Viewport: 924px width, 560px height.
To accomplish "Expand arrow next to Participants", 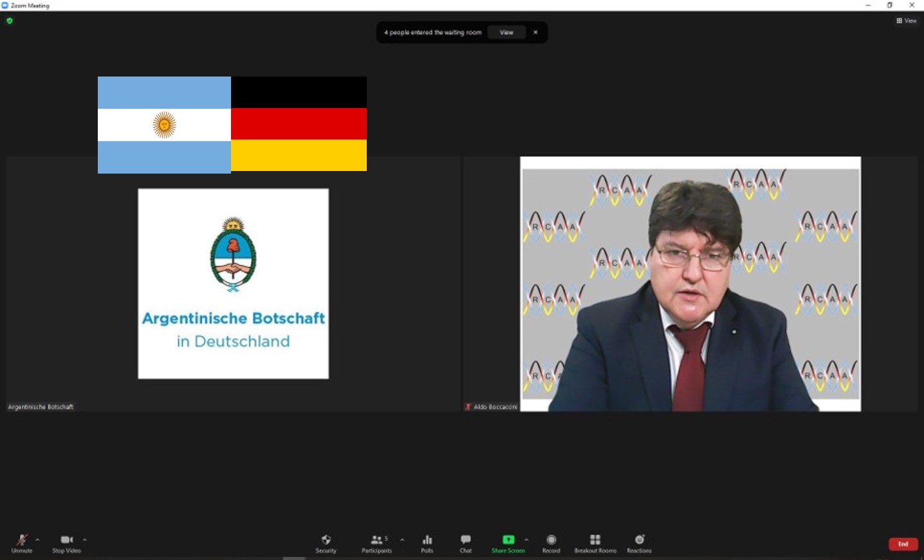I will [x=402, y=539].
